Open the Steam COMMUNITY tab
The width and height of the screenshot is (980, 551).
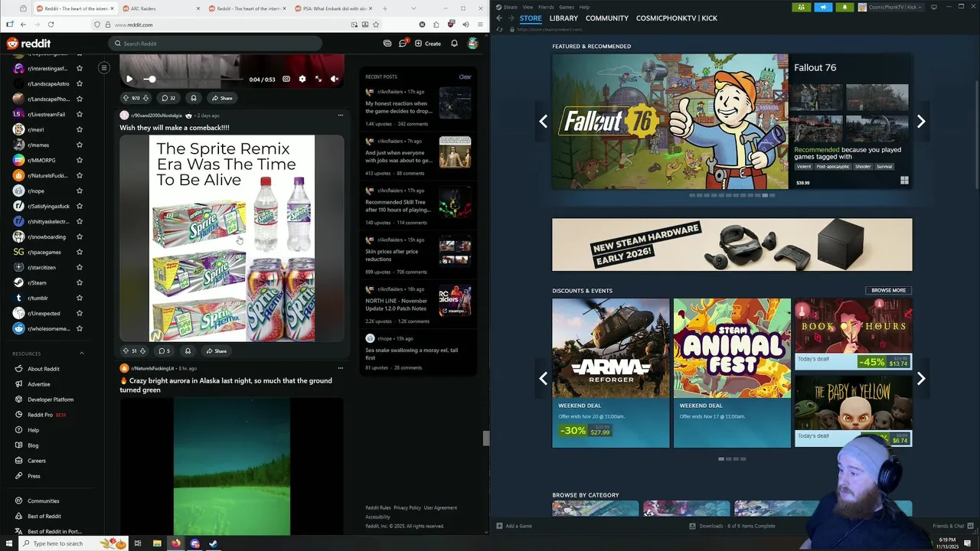click(x=607, y=18)
